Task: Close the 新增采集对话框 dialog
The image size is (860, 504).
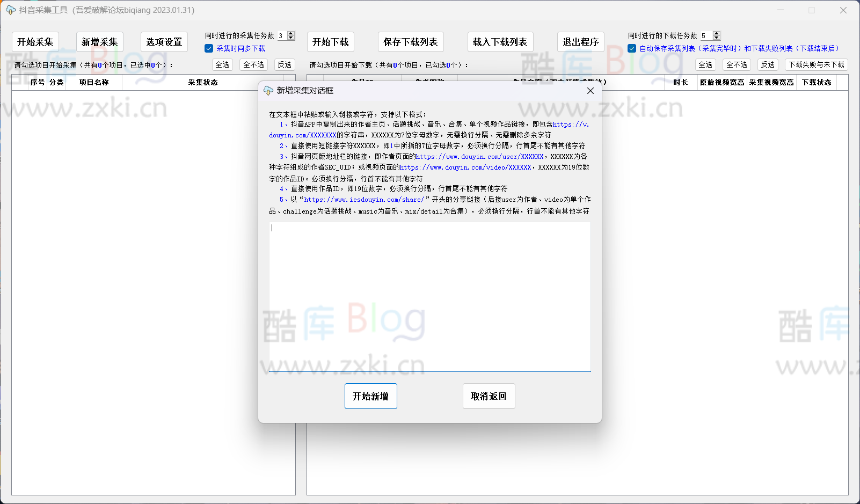Action: (x=590, y=91)
